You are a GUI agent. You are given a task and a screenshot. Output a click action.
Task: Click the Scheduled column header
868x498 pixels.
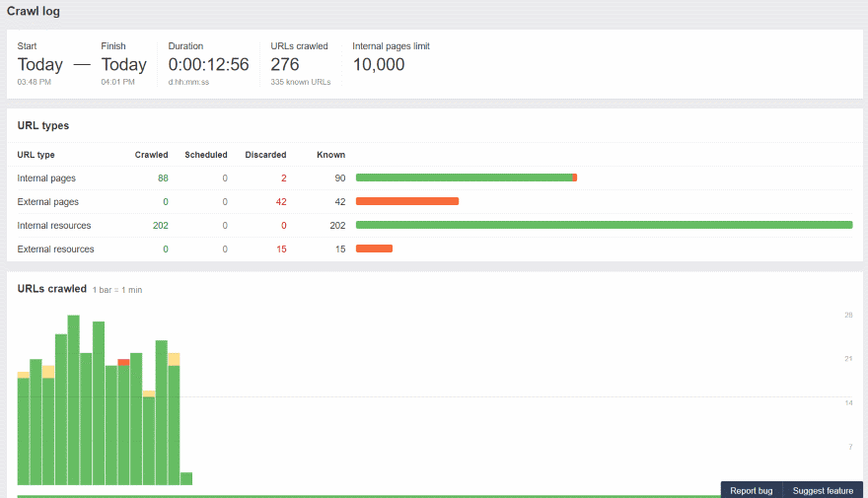(205, 155)
